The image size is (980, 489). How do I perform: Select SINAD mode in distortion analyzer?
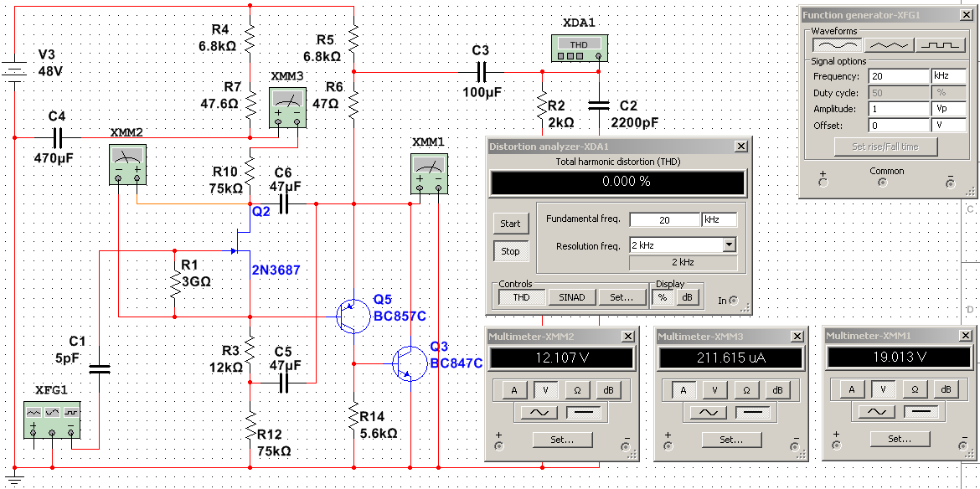click(x=571, y=297)
